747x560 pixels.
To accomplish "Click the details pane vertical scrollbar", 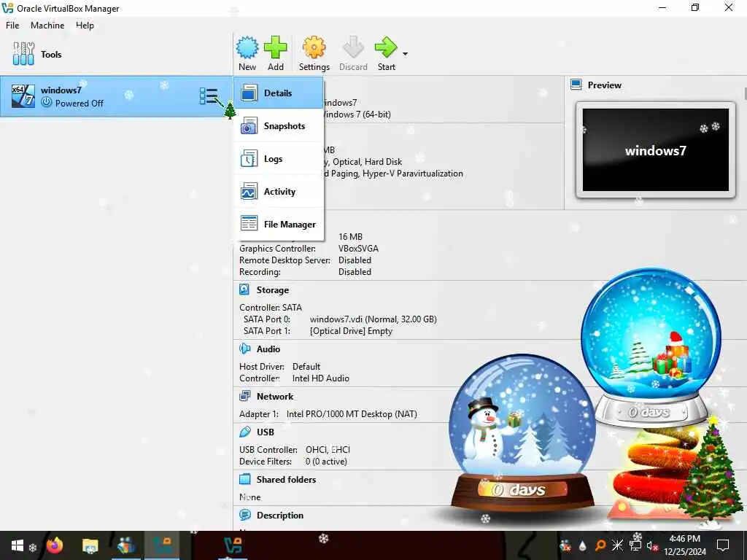I will (x=745, y=93).
